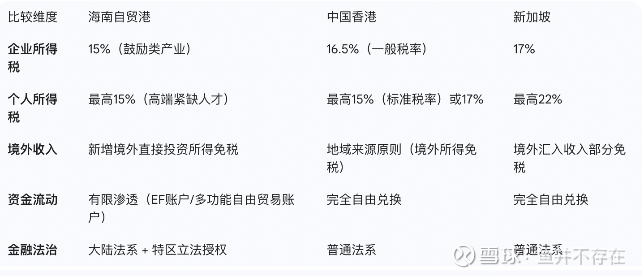Click the 最高15%（高端紧缺人才）cell
This screenshot has width=644, height=276.
tap(159, 99)
